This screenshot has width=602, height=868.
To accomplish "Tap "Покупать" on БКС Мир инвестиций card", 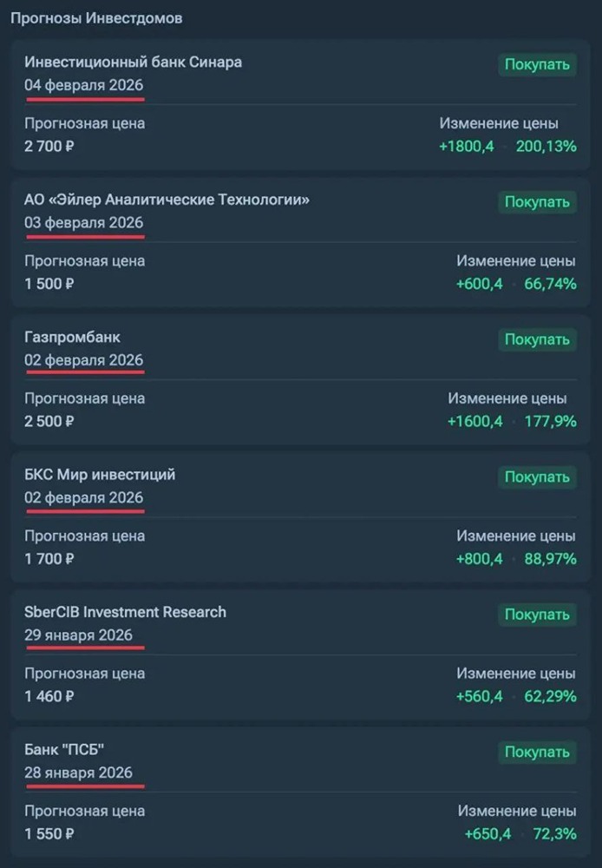I will coord(536,477).
